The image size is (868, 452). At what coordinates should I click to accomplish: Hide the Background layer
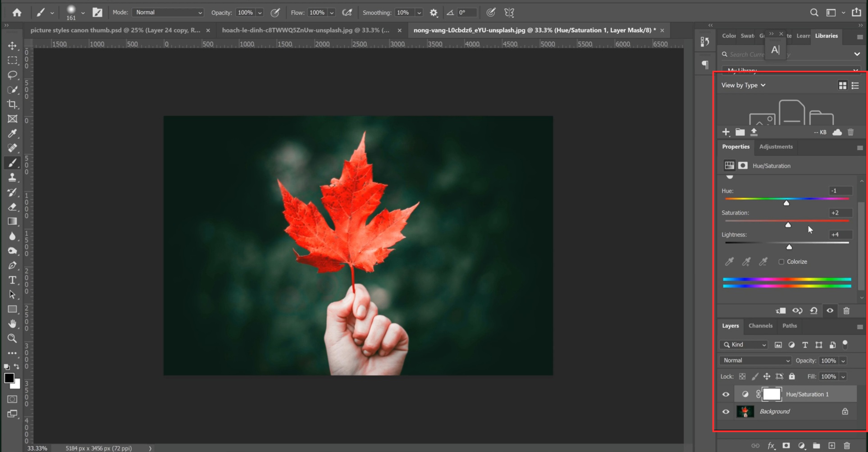[726, 411]
